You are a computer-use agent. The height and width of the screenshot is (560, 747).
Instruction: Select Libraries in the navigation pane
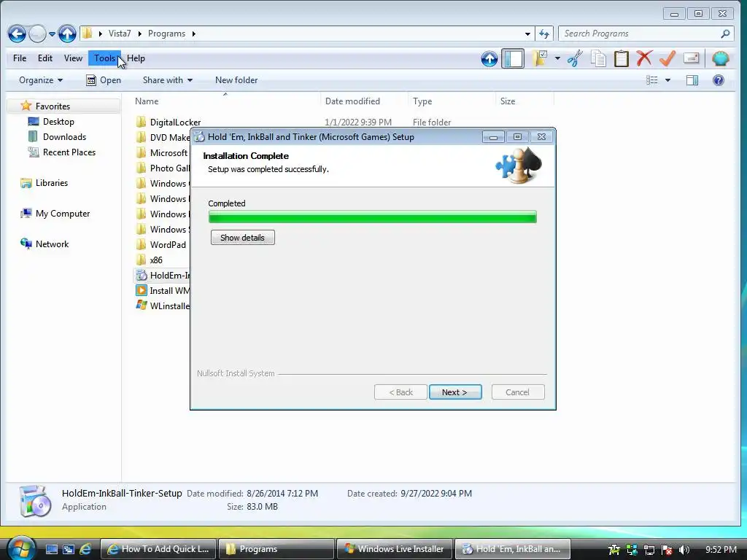click(52, 183)
